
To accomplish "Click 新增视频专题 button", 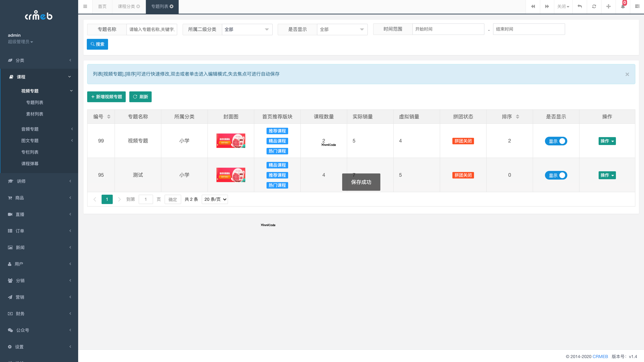I will point(106,97).
